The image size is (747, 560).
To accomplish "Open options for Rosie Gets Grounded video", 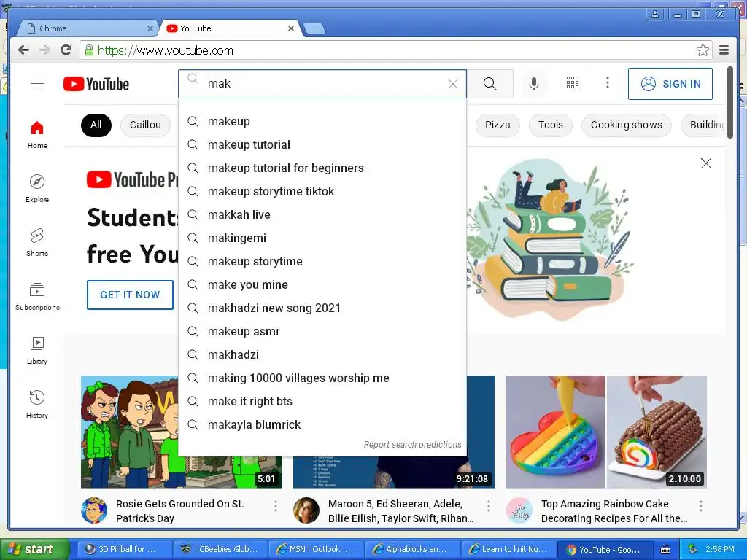I will click(275, 506).
